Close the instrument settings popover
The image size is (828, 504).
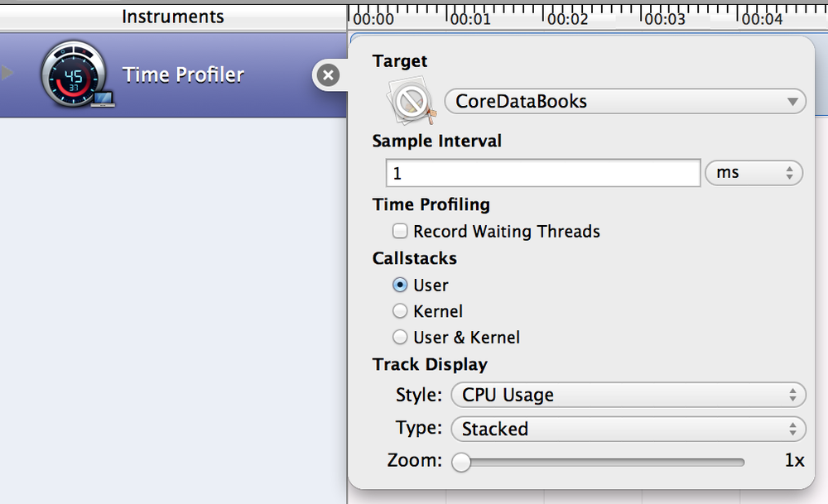coord(328,75)
